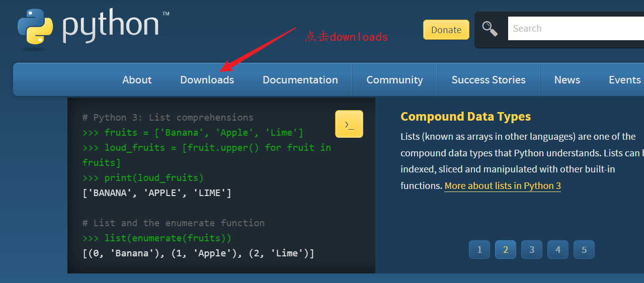Open the Events menu
Viewport: 644px width, 283px height.
tap(624, 80)
